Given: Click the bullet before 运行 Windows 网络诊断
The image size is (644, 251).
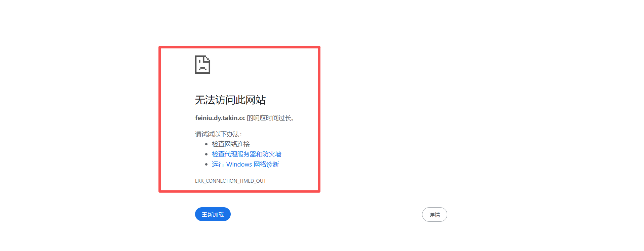Looking at the screenshot, I should (x=206, y=165).
